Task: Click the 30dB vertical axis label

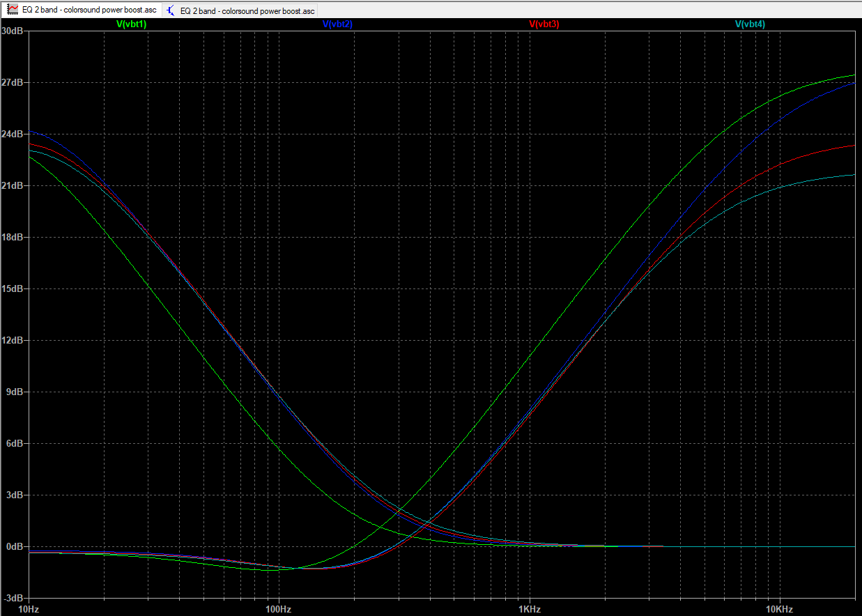Action: click(x=13, y=31)
